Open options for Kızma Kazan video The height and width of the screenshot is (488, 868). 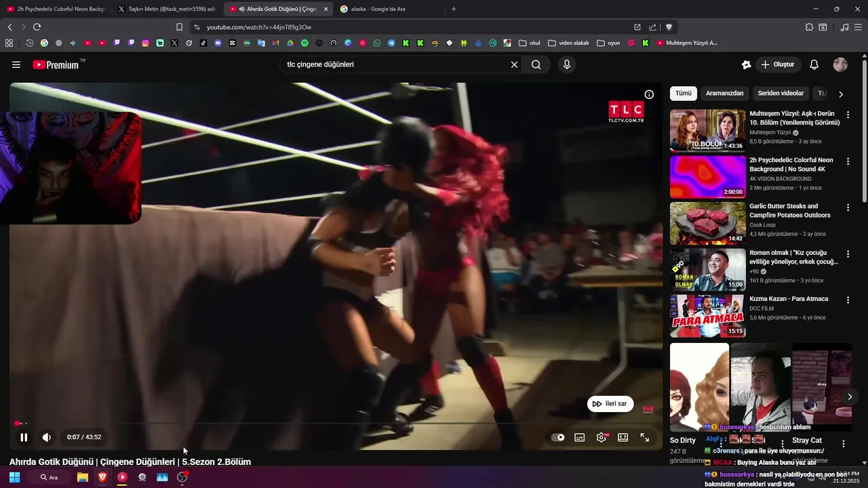(848, 300)
